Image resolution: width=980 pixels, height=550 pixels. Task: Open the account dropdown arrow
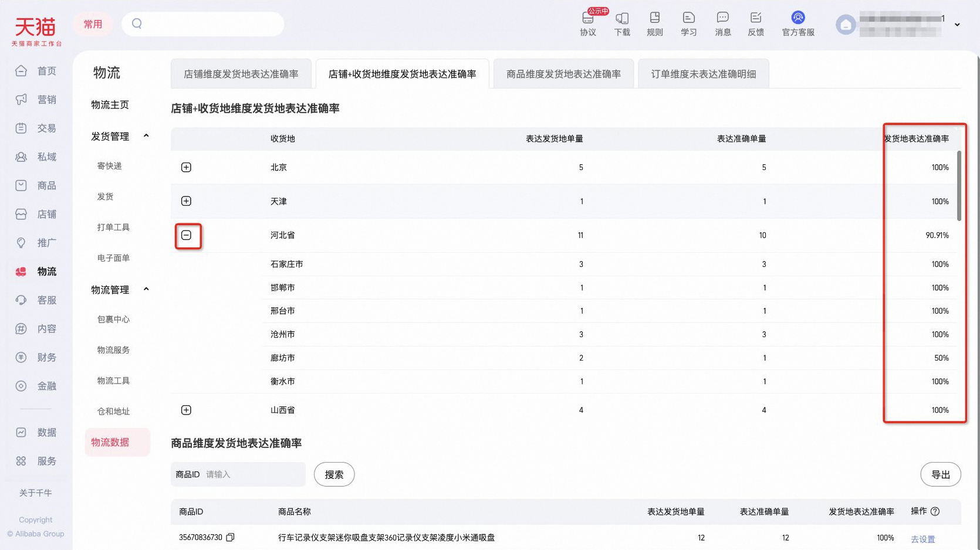[957, 25]
